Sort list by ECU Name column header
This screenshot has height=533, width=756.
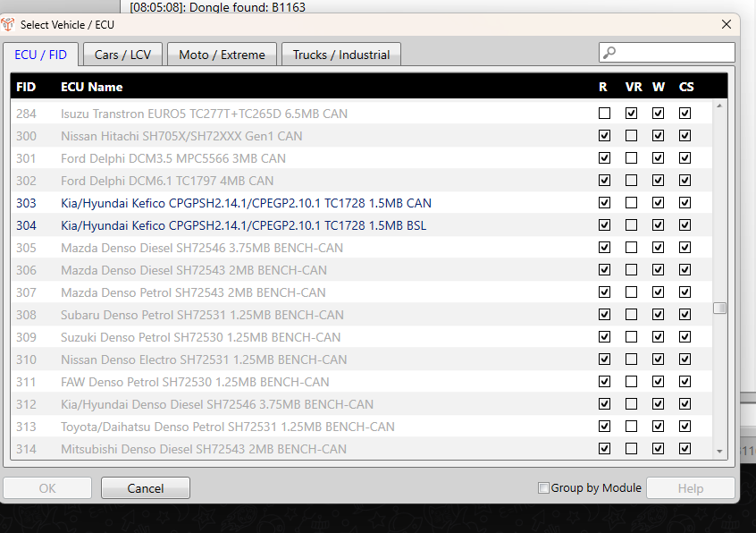[91, 87]
